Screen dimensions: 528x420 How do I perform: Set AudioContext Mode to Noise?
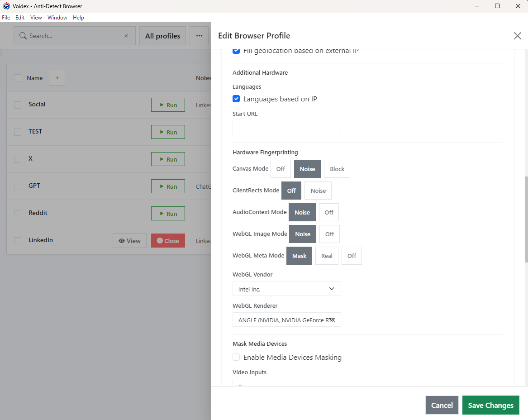(x=302, y=212)
